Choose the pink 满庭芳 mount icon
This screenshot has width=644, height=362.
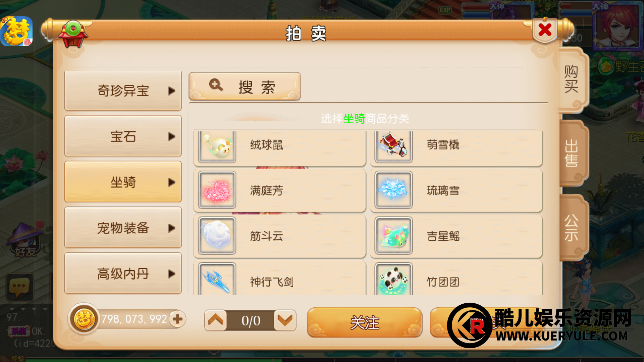(x=217, y=190)
